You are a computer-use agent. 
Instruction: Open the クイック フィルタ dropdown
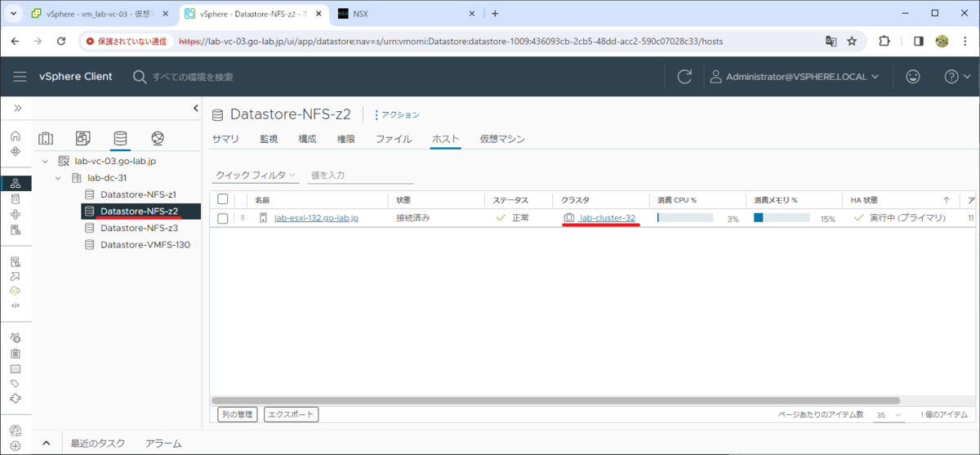[256, 175]
